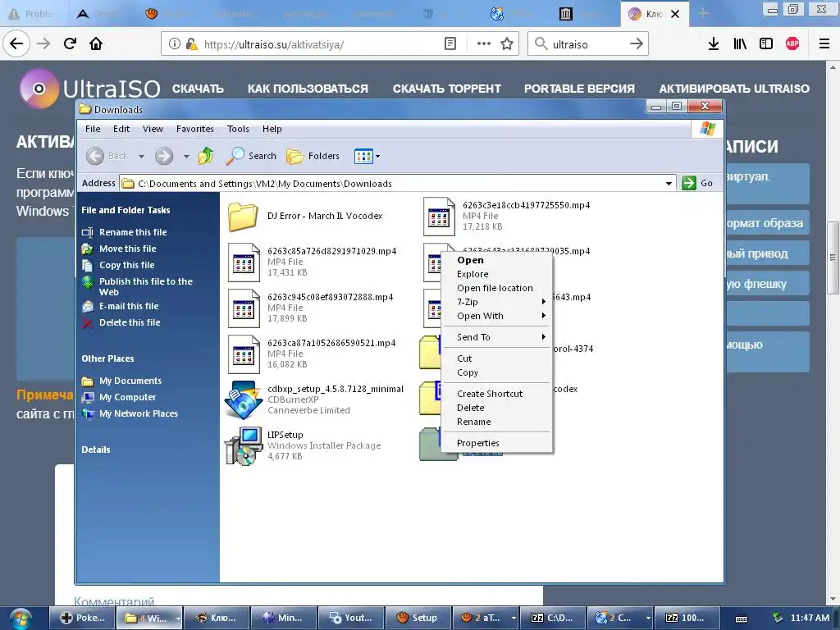Open the Favorites menu
The width and height of the screenshot is (840, 630).
195,129
